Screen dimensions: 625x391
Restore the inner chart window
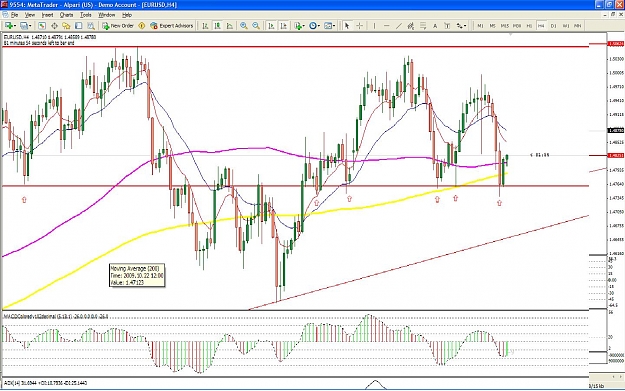(x=613, y=14)
